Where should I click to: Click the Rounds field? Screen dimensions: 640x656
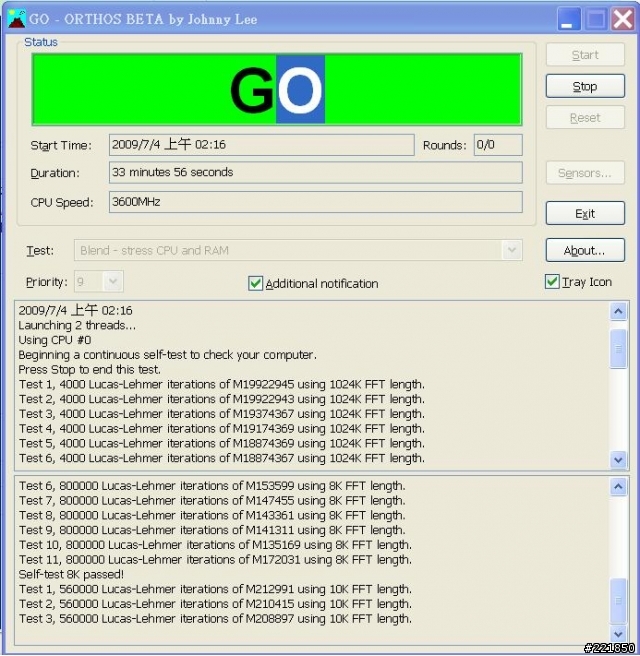pyautogui.click(x=498, y=145)
